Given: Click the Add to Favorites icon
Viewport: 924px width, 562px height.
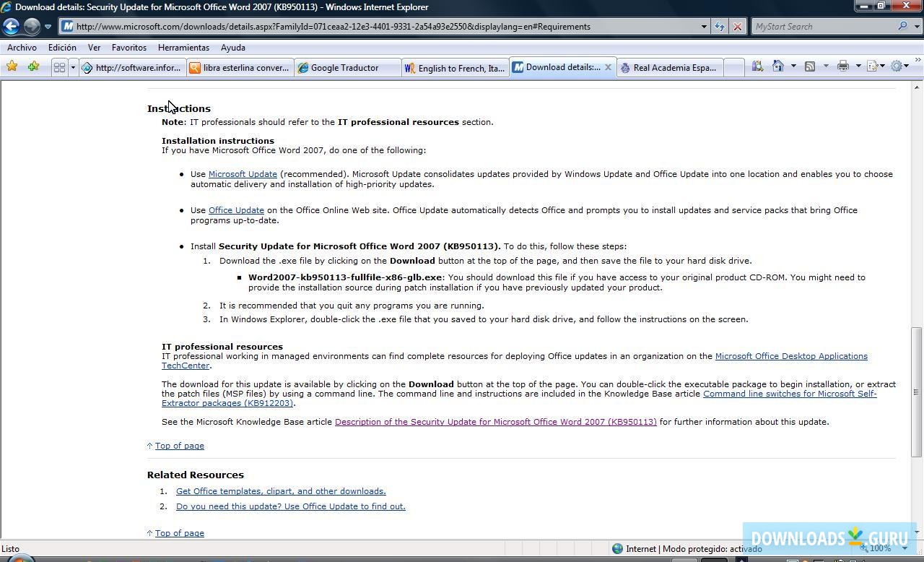Looking at the screenshot, I should pyautogui.click(x=33, y=66).
